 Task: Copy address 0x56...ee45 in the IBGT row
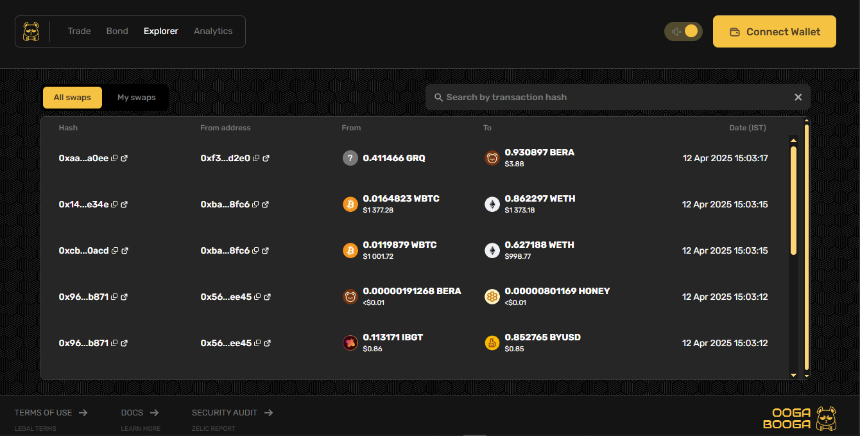(x=257, y=343)
